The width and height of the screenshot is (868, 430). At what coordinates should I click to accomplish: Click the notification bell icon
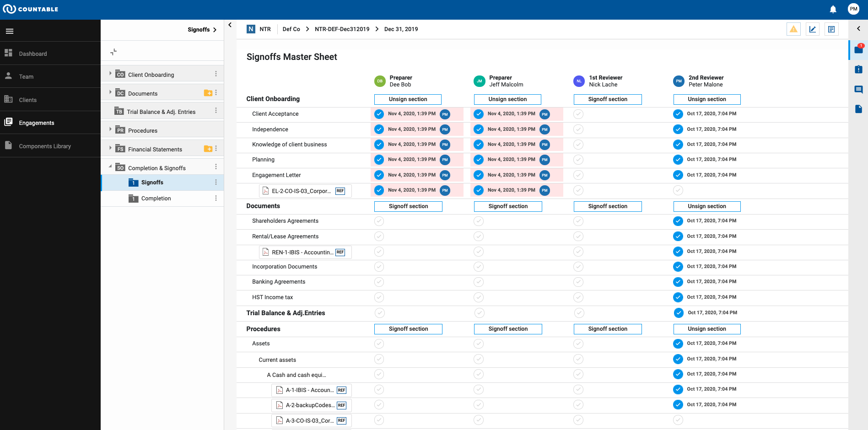[833, 9]
